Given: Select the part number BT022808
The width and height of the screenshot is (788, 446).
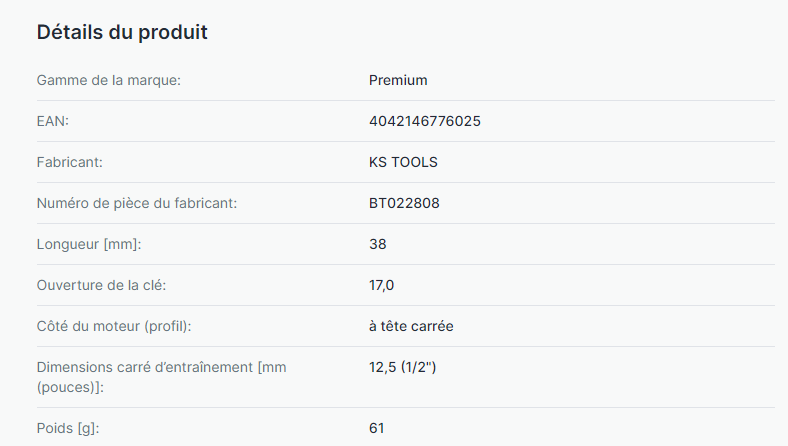Looking at the screenshot, I should pyautogui.click(x=404, y=203).
